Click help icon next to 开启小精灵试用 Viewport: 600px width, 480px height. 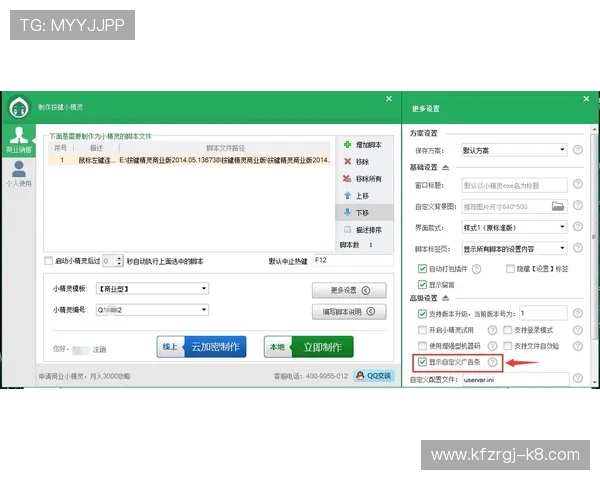492,330
